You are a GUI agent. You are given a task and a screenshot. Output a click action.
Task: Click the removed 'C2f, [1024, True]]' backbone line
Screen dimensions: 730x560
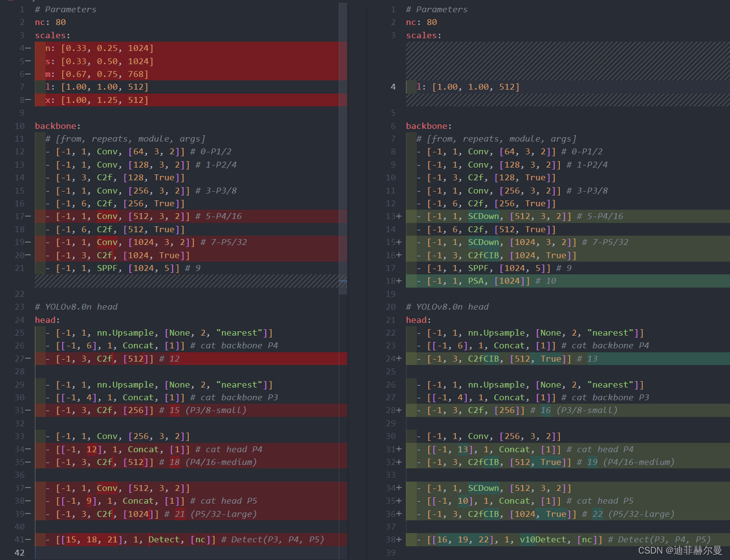191,255
